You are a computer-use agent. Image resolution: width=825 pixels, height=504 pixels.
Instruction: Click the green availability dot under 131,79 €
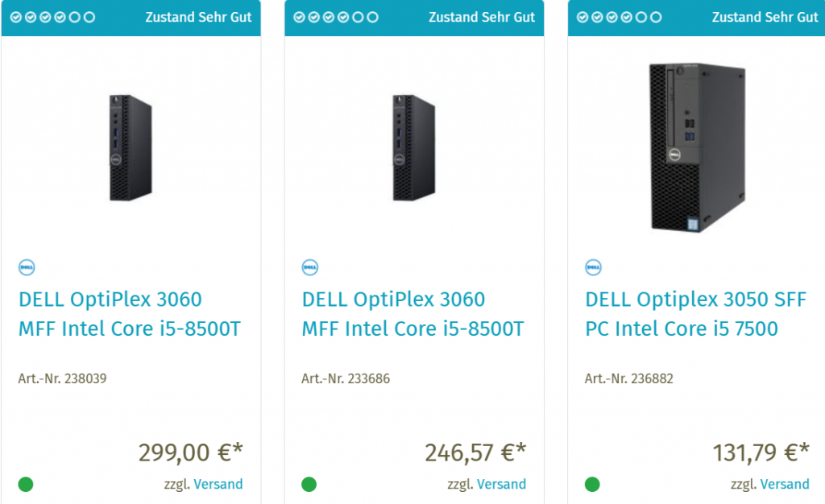pos(592,484)
